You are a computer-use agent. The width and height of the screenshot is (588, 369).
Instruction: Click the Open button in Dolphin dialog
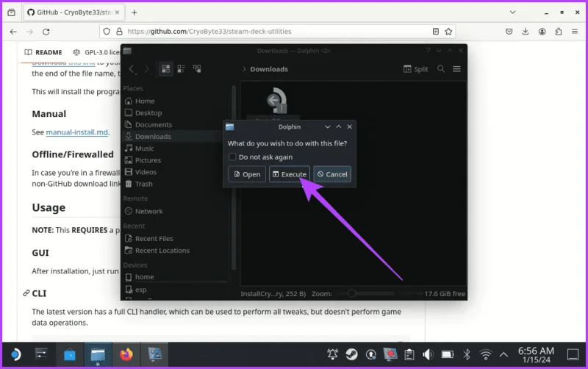(247, 174)
